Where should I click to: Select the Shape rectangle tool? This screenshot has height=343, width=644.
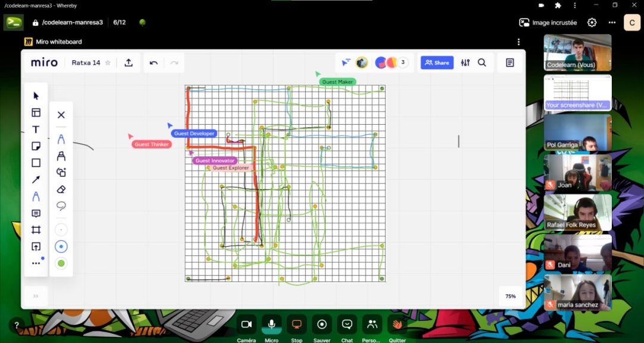coord(36,163)
